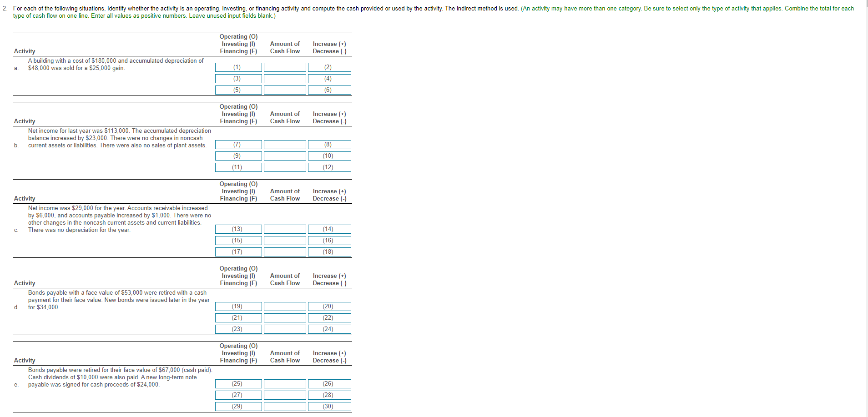Click input field (3) in the building sale section
Screen dimensions: 868x417
238,78
